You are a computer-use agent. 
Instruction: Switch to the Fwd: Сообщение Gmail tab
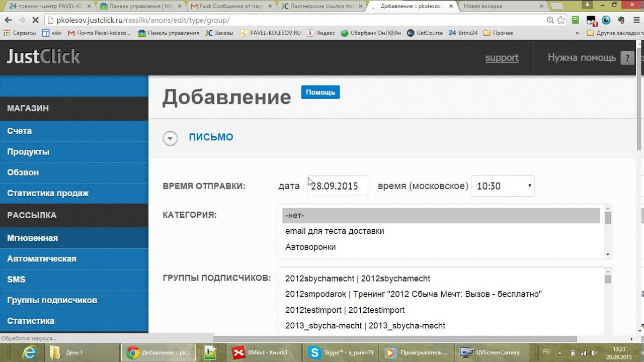[229, 7]
